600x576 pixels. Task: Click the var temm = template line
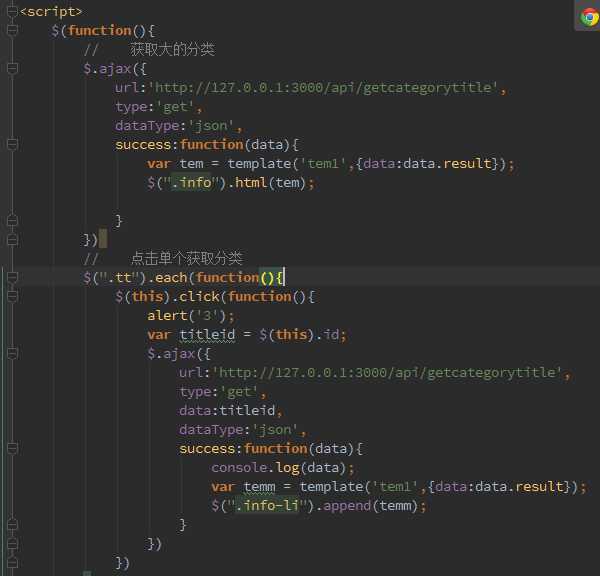398,487
